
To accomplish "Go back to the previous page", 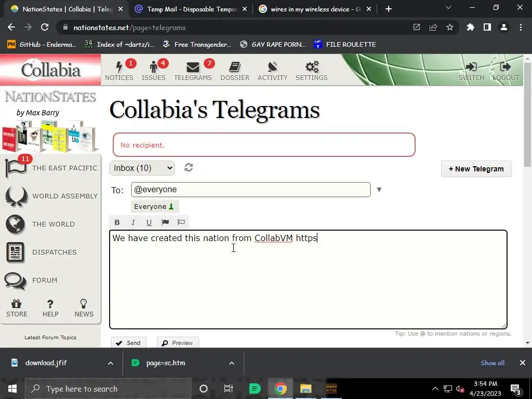I will point(11,28).
